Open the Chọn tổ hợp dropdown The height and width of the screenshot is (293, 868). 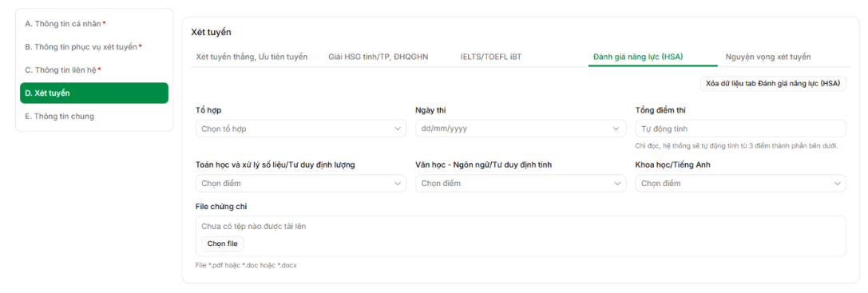click(300, 129)
